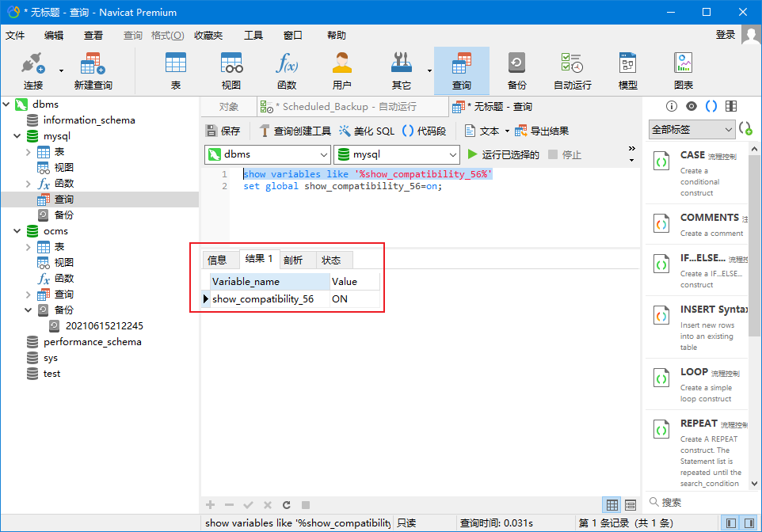Click the 新建查询 toolbar icon
Viewport: 762px width, 532px height.
[x=93, y=71]
